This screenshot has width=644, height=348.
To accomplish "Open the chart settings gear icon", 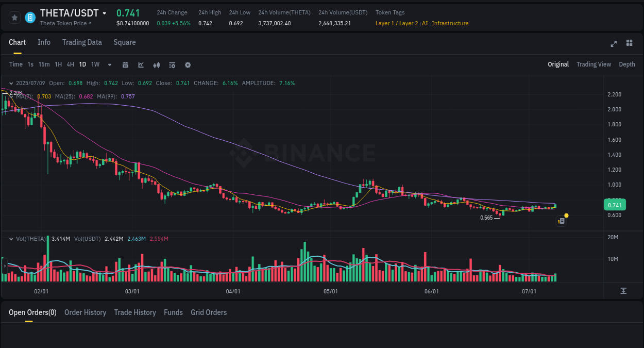I will [188, 64].
